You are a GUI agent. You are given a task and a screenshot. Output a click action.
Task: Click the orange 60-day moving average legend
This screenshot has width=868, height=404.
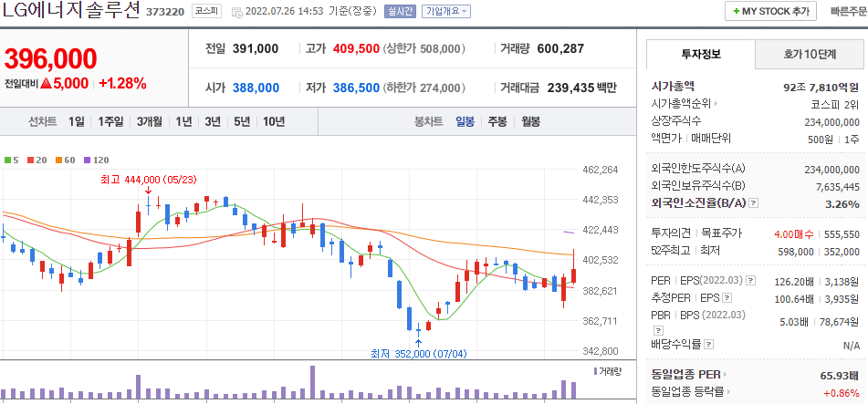pos(66,160)
